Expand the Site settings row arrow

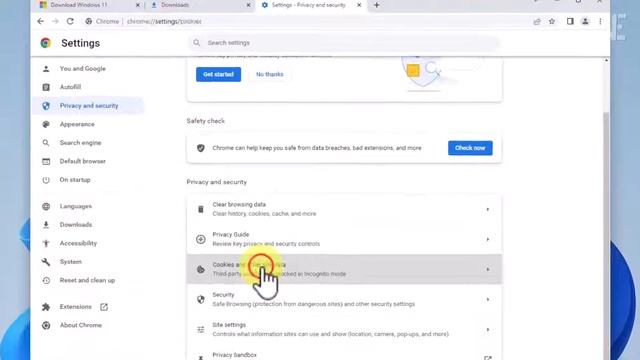click(488, 330)
